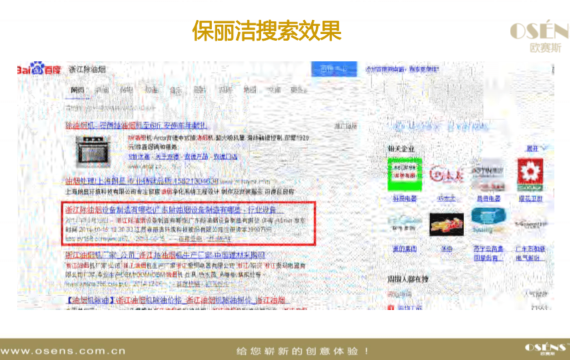The width and height of the screenshot is (570, 360).
Task: Open the 【油烟机除油】 result title link
Action: pos(178,300)
